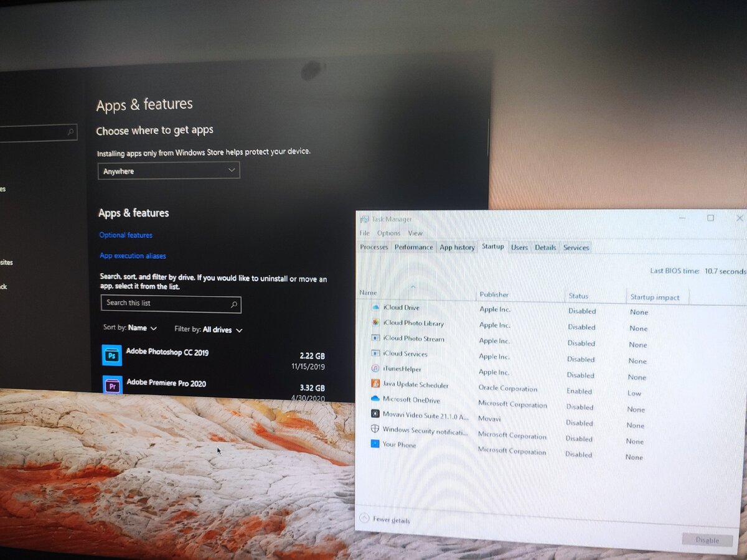Click the Task Manager title bar icon

click(x=364, y=219)
